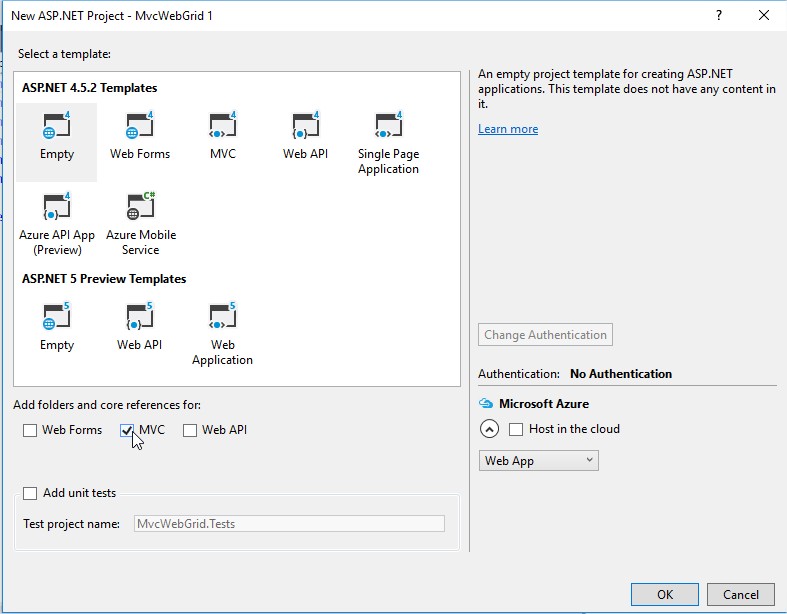Uncheck the MVC core references checkbox
Viewport: 787px width, 614px height.
point(127,430)
